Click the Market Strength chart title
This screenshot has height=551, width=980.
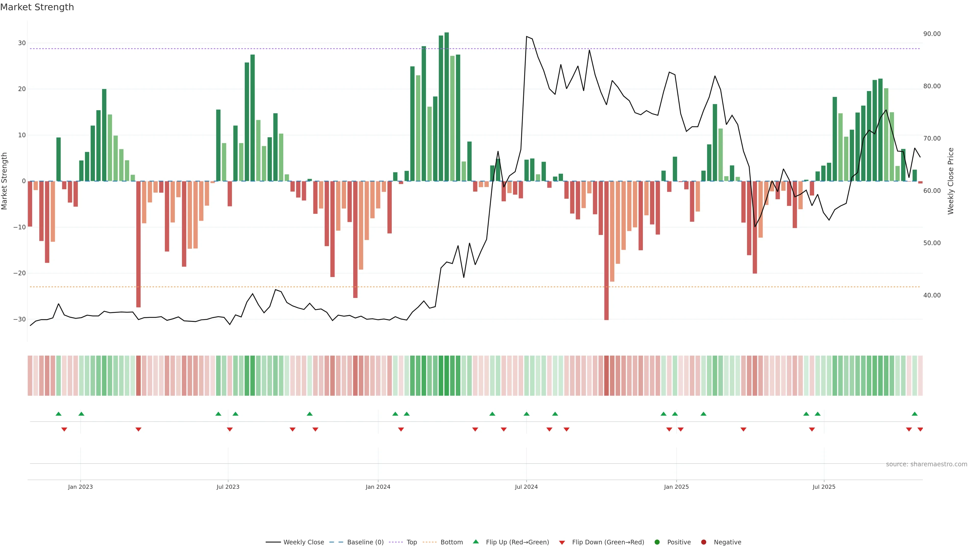(x=37, y=7)
